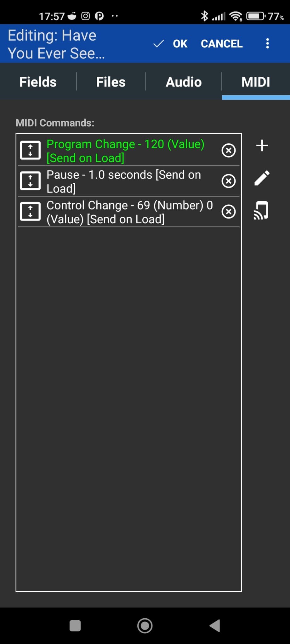The width and height of the screenshot is (290, 644).
Task: Open the Audio tab
Action: (184, 82)
